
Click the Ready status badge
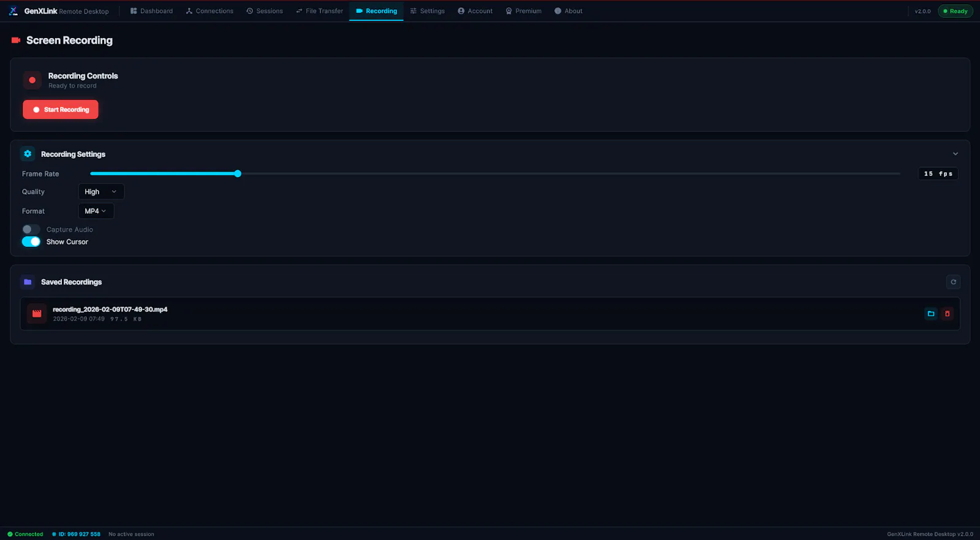click(x=956, y=11)
